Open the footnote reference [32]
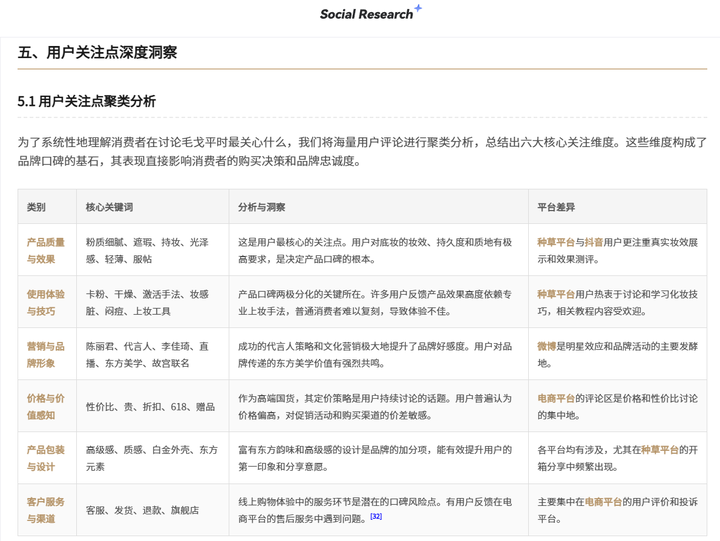Screen dimensions: 720x541 pos(376,516)
